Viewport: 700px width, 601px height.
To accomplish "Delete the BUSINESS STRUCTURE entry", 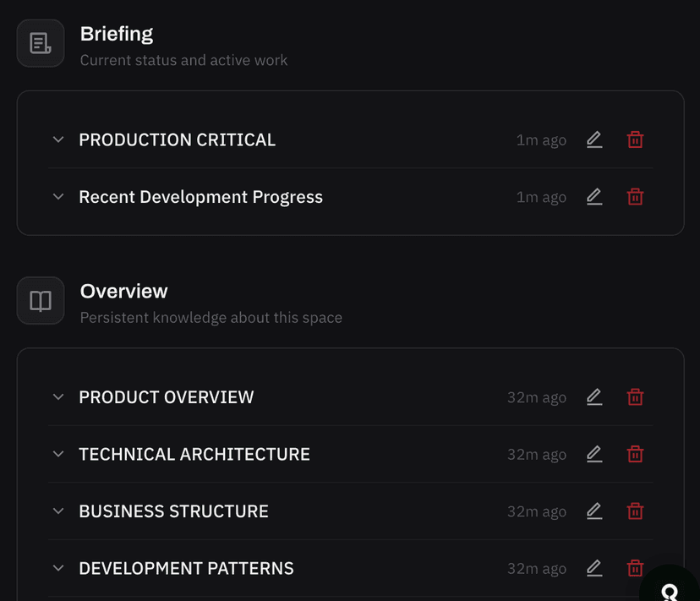I will (635, 511).
